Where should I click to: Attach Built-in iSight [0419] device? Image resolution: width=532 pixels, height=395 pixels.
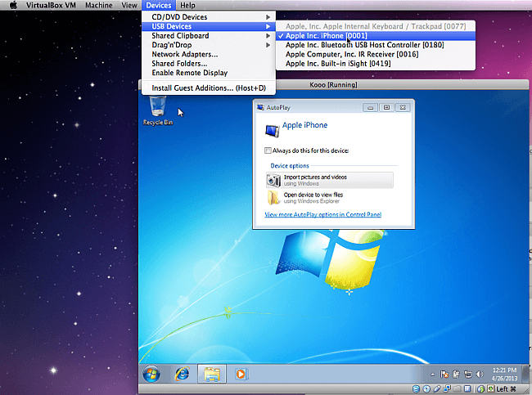(376, 64)
